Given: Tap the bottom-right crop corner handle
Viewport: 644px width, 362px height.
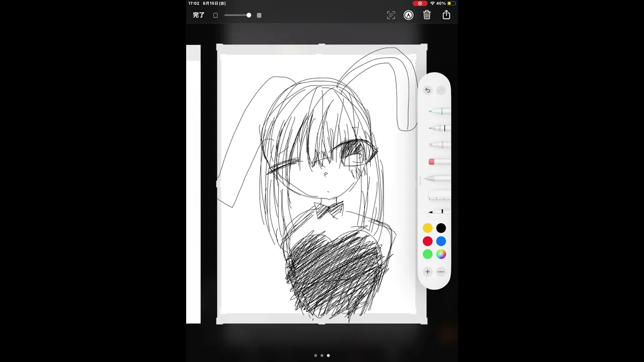Looking at the screenshot, I should click(424, 321).
